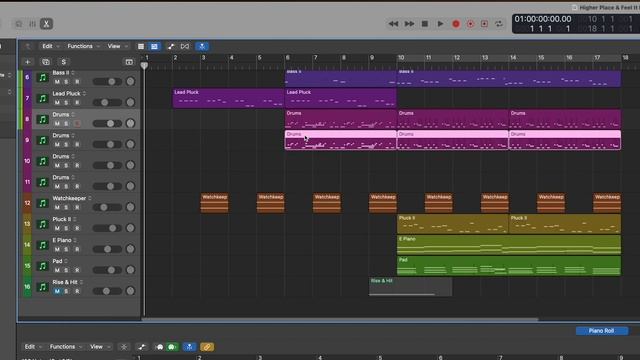
Task: Unmute the Rise & Hit track
Action: coord(57,291)
